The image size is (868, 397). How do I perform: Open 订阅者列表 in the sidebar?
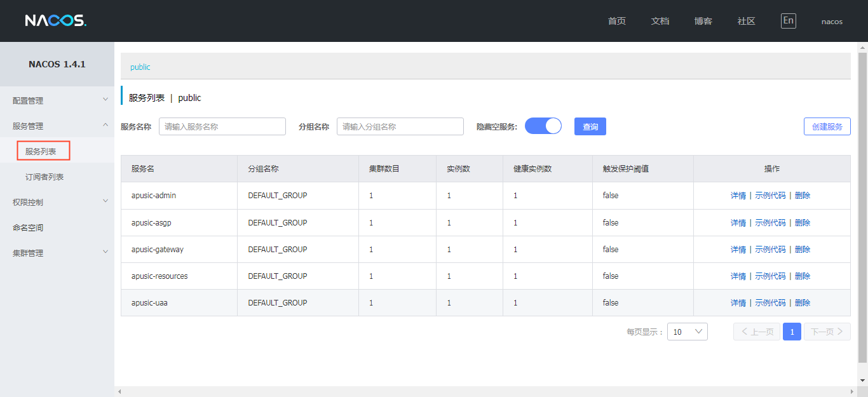(x=44, y=177)
